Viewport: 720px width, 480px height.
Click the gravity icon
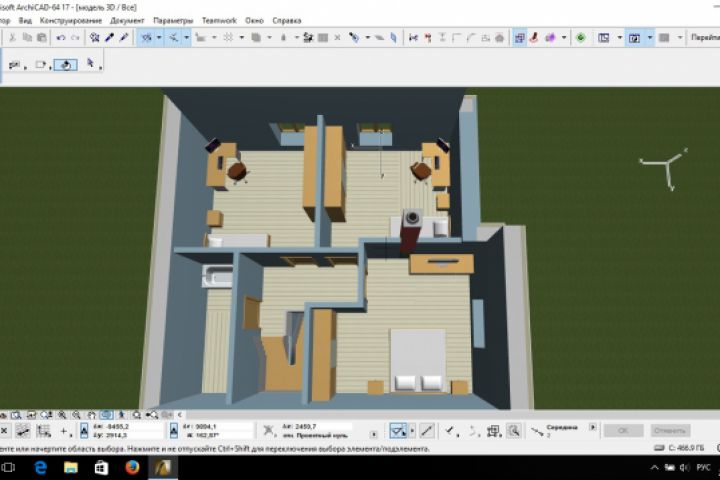point(283,38)
